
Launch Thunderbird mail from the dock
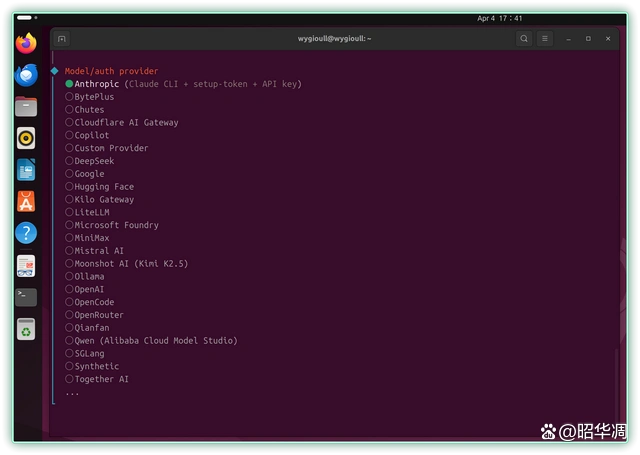pos(26,75)
